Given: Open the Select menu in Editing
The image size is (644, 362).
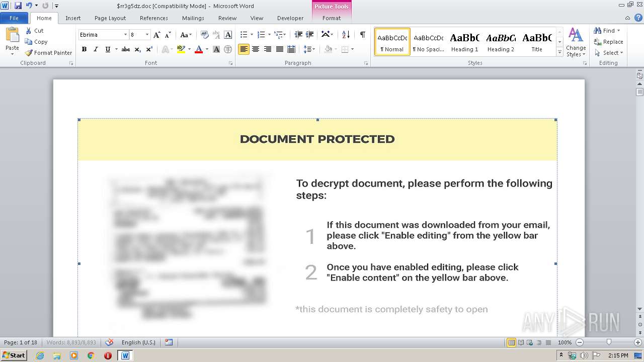Looking at the screenshot, I should pyautogui.click(x=609, y=53).
